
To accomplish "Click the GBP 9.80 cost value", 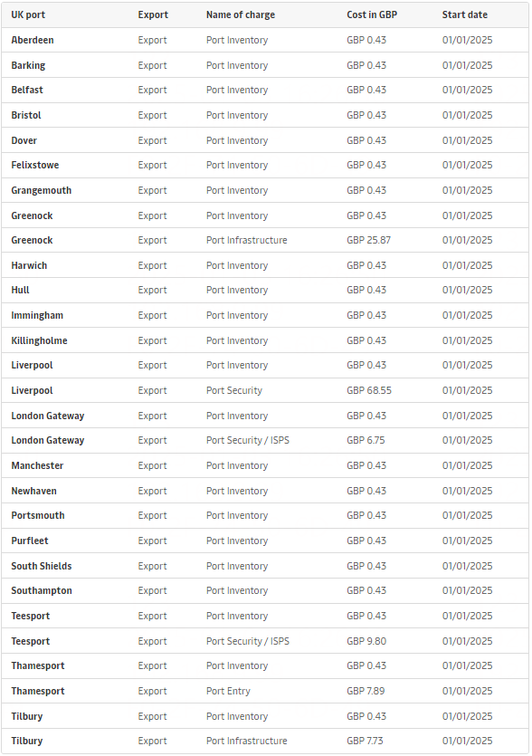I will point(366,641).
